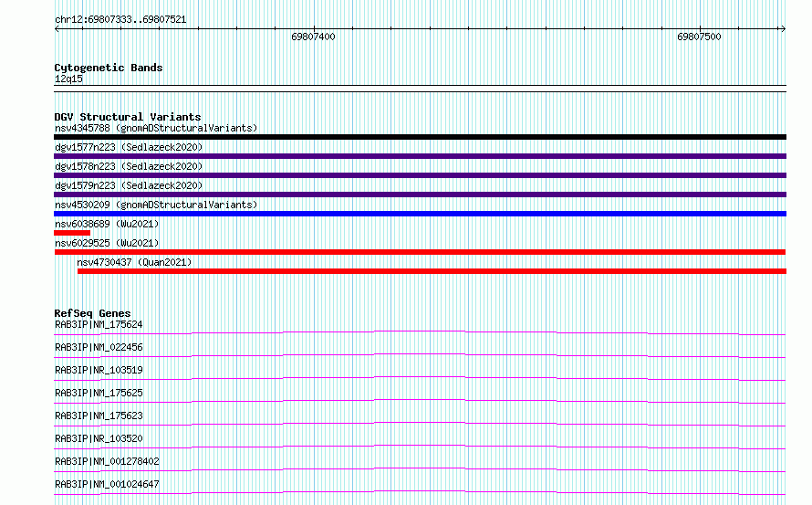Click ruler position 69807500

pyautogui.click(x=699, y=37)
